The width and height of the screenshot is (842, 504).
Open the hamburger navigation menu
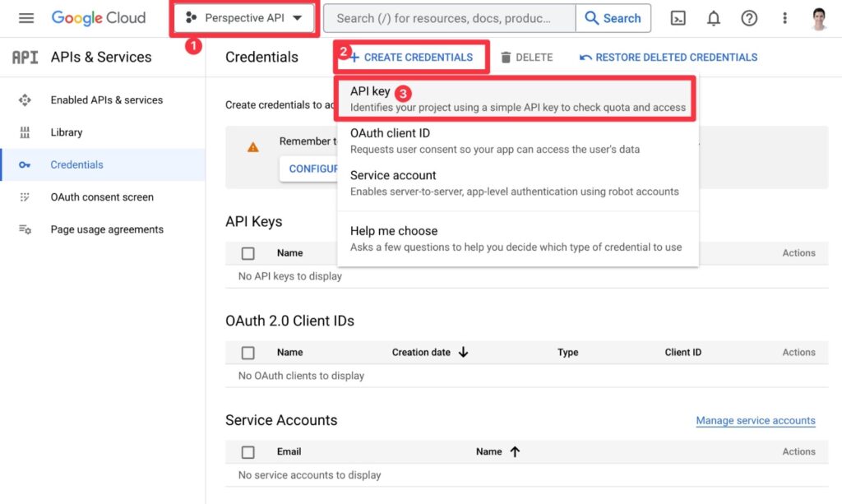point(25,18)
